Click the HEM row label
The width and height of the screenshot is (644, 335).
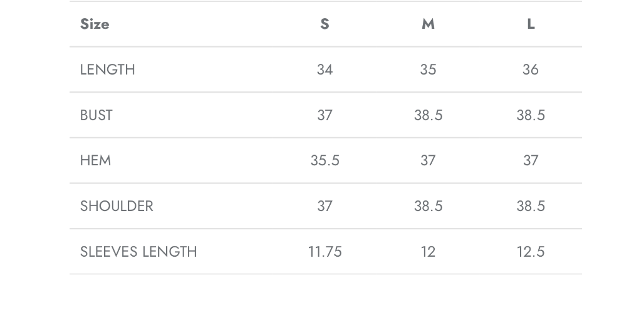(x=96, y=161)
